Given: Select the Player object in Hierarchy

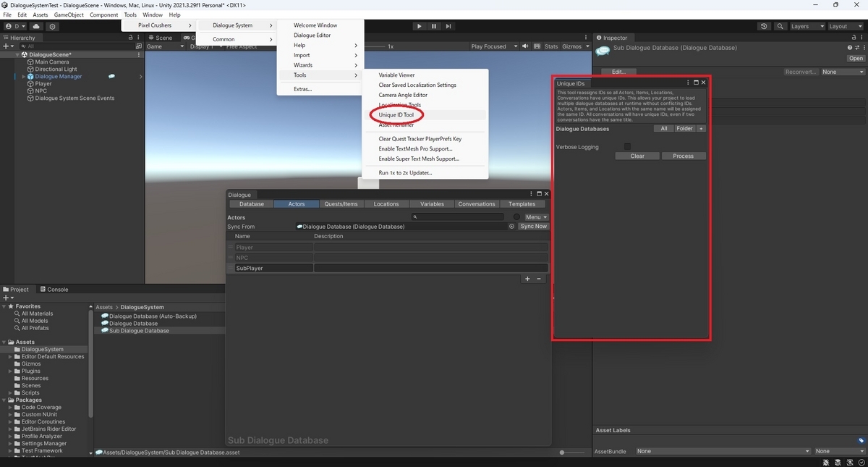Looking at the screenshot, I should click(x=43, y=84).
